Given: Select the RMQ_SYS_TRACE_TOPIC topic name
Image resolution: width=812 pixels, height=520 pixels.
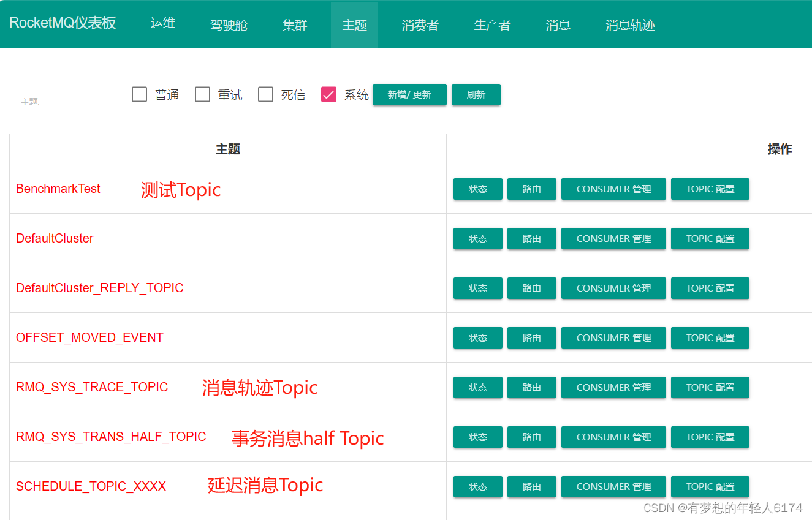Looking at the screenshot, I should (92, 387).
